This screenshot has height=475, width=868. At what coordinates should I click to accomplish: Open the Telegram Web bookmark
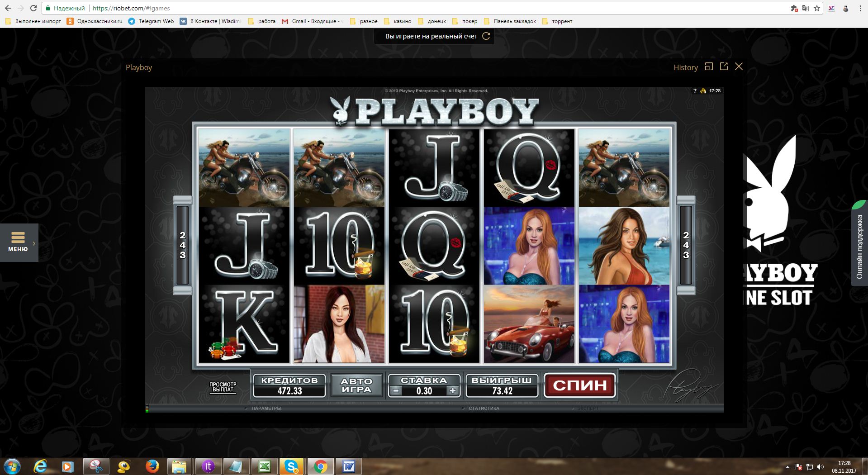151,21
